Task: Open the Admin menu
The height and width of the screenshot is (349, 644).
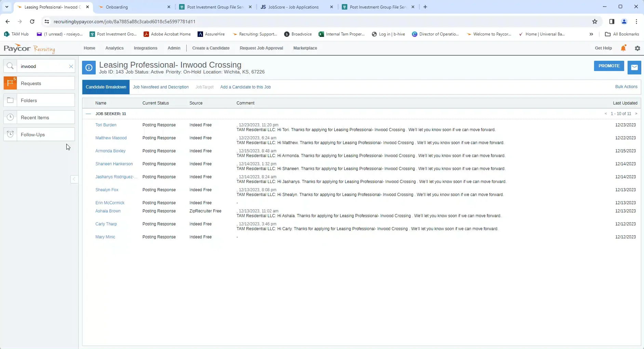Action: pyautogui.click(x=174, y=48)
